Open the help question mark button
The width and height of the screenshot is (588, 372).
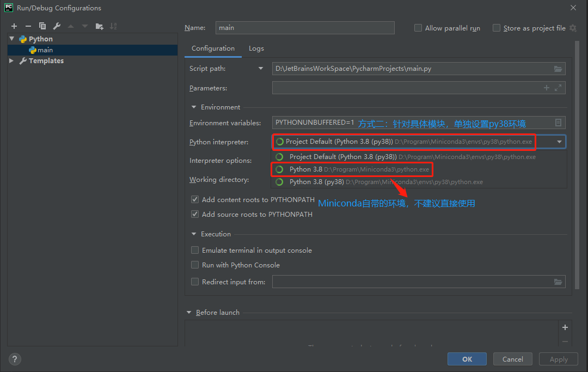coord(15,359)
